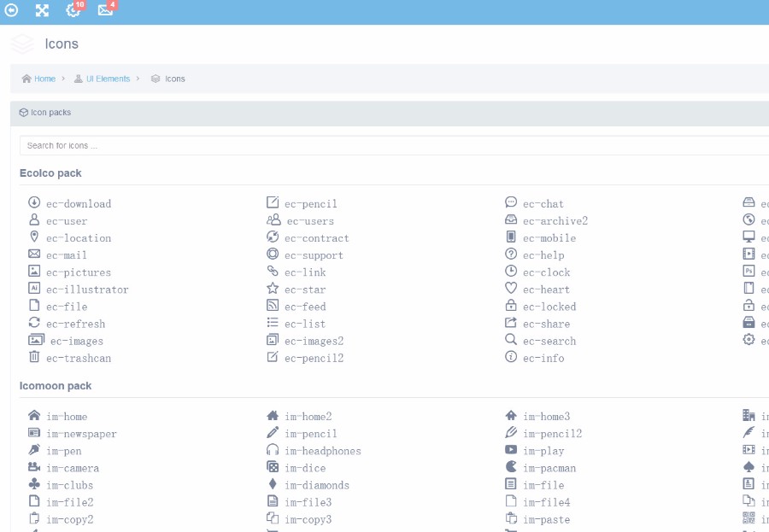Select the ec-feed RSS icon
The image size is (769, 532).
click(273, 305)
